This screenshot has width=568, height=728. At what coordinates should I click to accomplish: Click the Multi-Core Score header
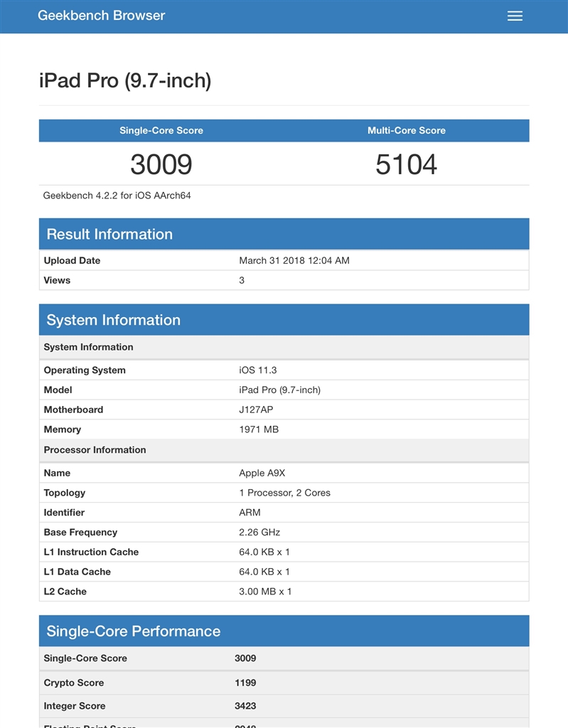pos(407,131)
